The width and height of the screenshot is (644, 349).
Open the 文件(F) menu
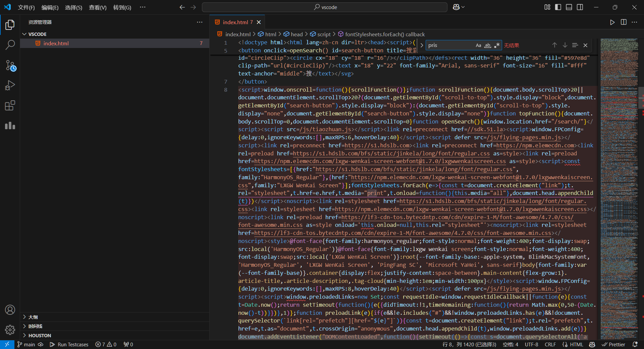(26, 7)
